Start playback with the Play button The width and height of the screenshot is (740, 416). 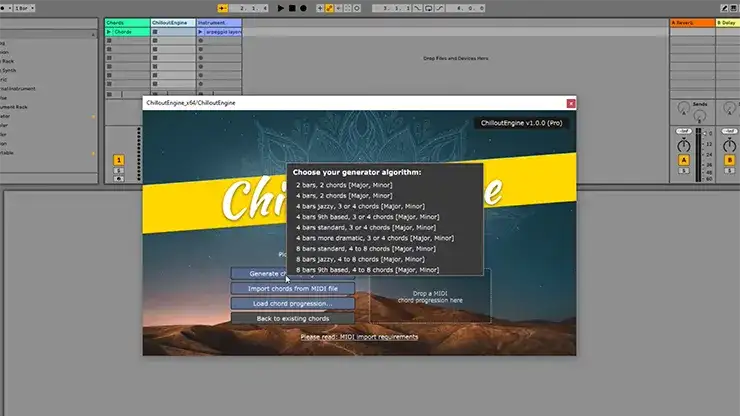pyautogui.click(x=280, y=8)
